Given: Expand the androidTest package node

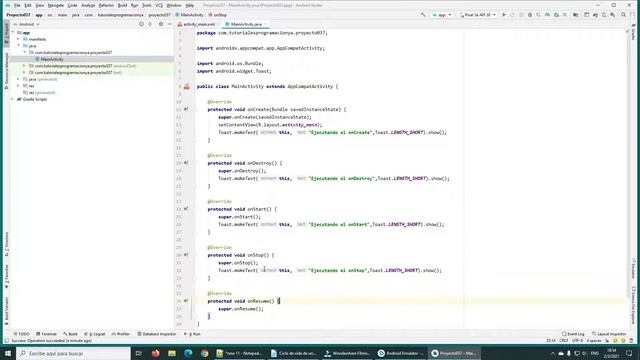Looking at the screenshot, I should pos(24,66).
